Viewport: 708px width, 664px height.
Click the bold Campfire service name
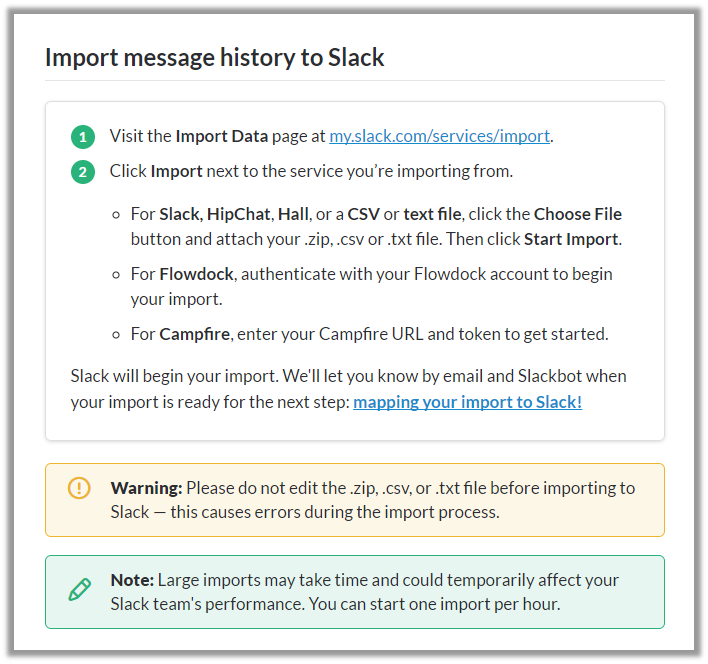pyautogui.click(x=195, y=334)
